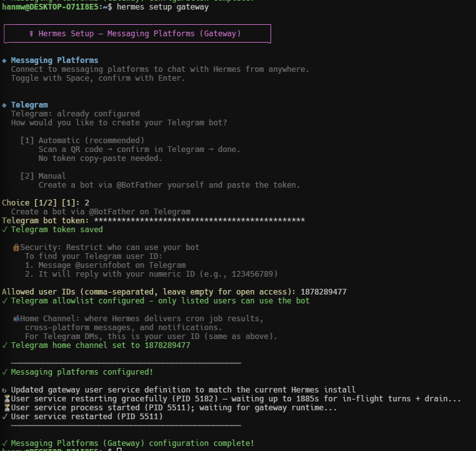The height and width of the screenshot is (451, 476).
Task: Click the 'Messaging Platforms' section heading
Action: (x=55, y=60)
